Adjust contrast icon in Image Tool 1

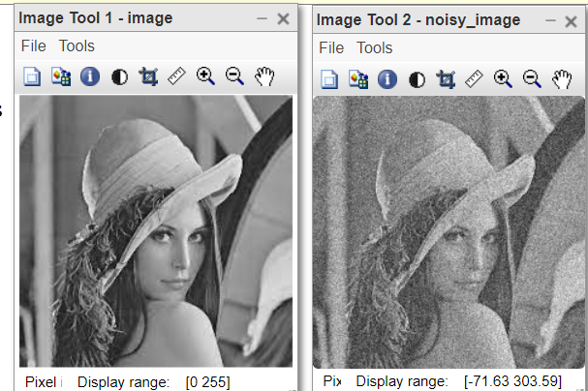119,77
